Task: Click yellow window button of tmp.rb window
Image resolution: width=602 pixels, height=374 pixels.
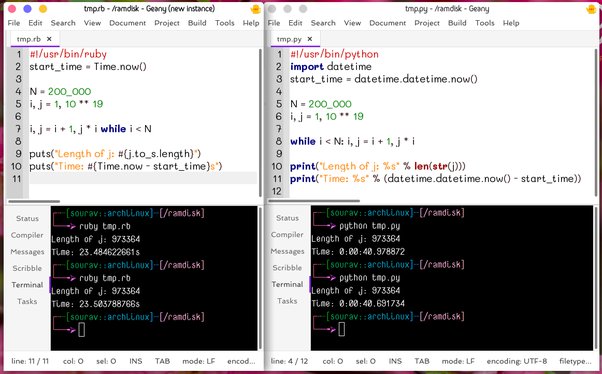Action: pyautogui.click(x=43, y=8)
